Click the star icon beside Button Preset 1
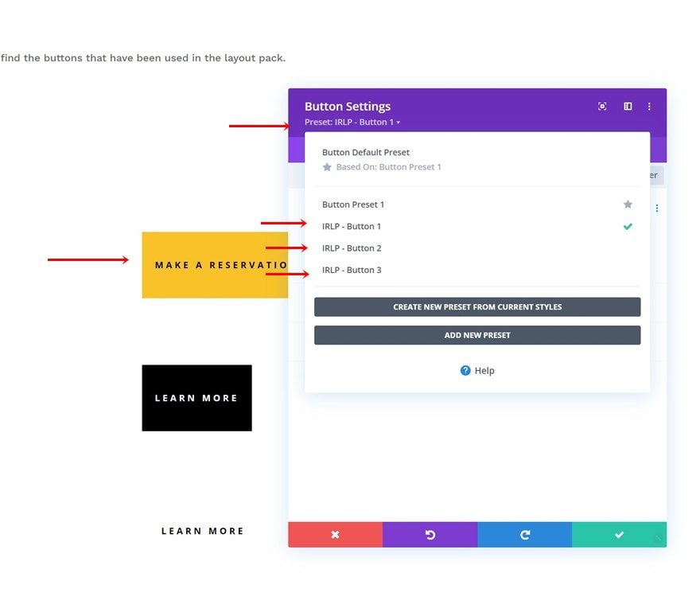Screen dimensions: 700x608 [628, 205]
